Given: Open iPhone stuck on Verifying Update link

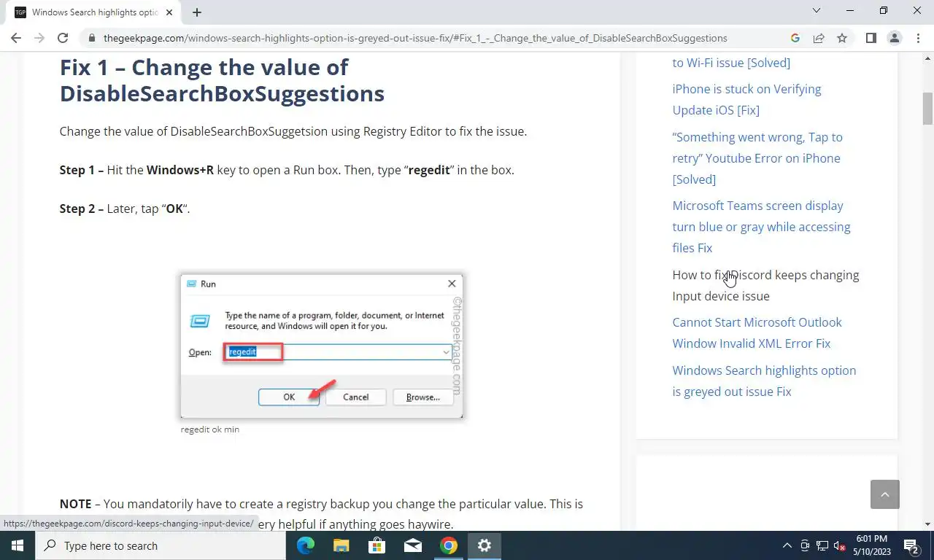Looking at the screenshot, I should click(x=746, y=99).
